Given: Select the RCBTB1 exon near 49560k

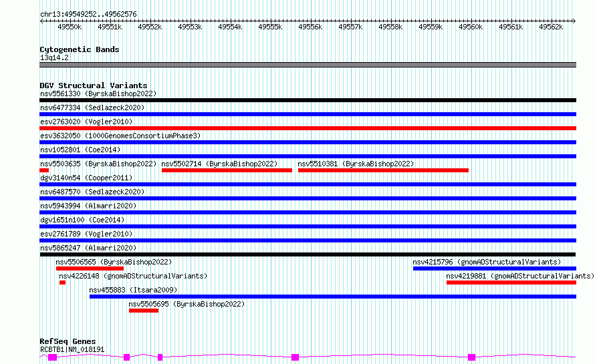Looking at the screenshot, I should click(x=472, y=357).
